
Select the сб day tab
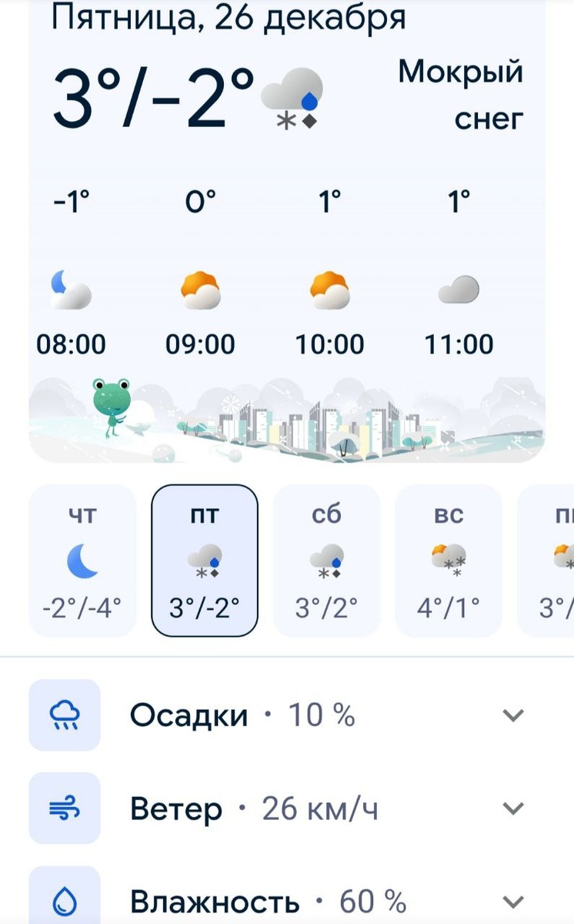[326, 561]
